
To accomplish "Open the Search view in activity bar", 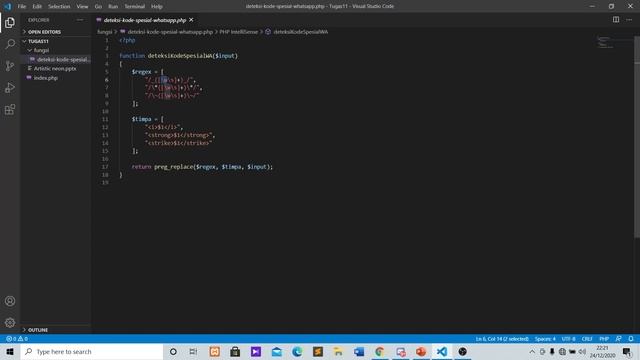I will coord(10,44).
